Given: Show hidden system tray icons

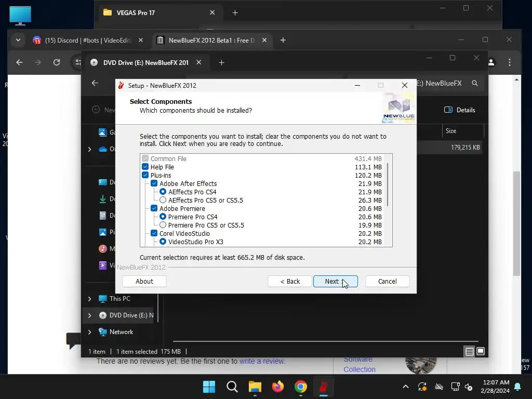Looking at the screenshot, I should pyautogui.click(x=406, y=387).
